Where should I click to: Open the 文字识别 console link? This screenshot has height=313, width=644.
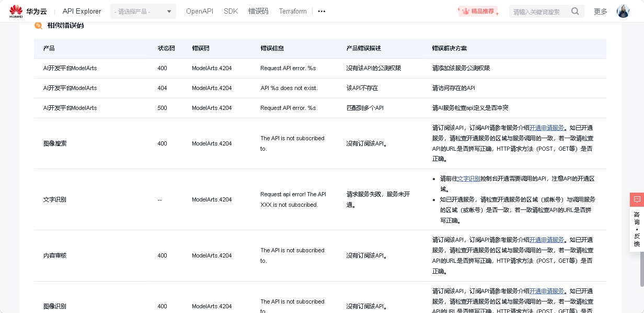pyautogui.click(x=469, y=178)
